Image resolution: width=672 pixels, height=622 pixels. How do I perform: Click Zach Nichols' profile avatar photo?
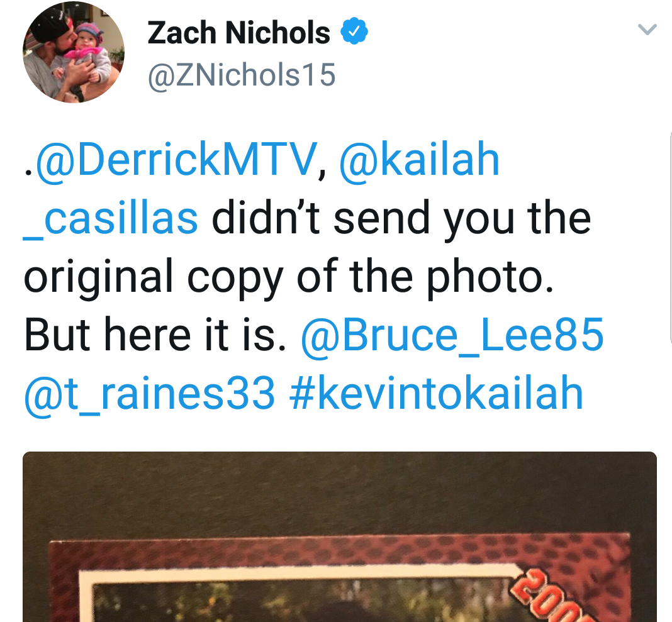click(73, 52)
